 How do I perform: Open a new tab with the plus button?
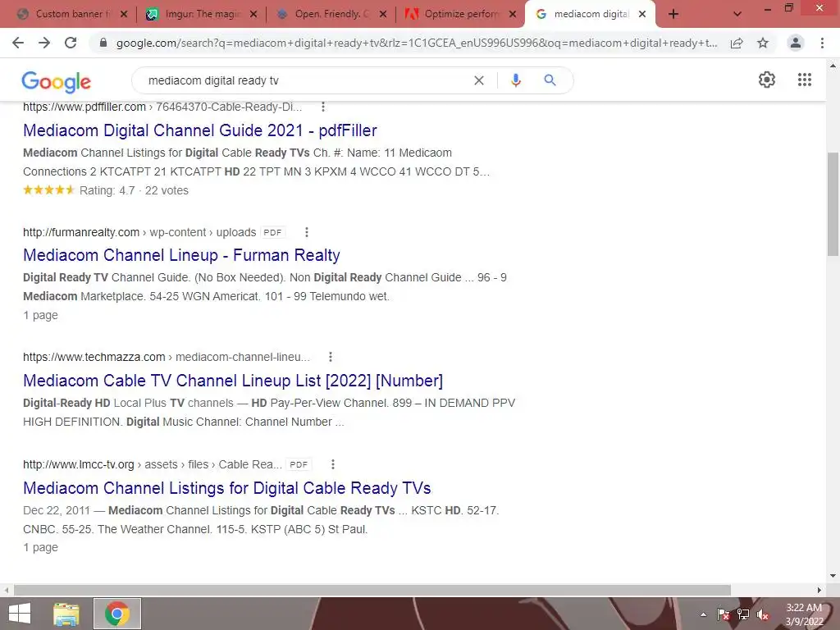(673, 14)
